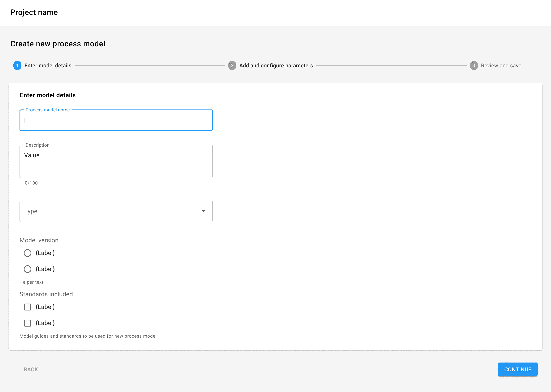The height and width of the screenshot is (392, 551).
Task: Jump to the Review and save step
Action: [x=496, y=65]
